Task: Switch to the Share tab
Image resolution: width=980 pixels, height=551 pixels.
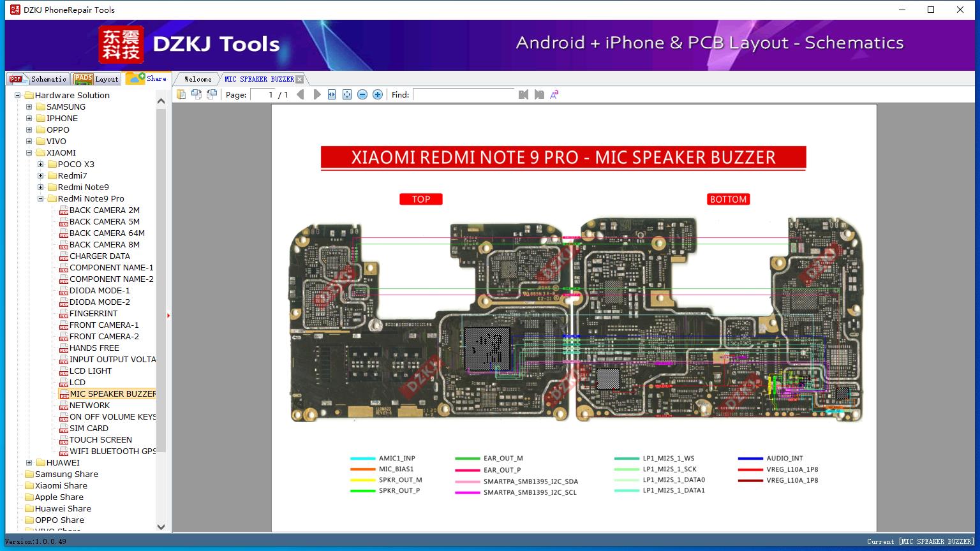Action: 147,78
